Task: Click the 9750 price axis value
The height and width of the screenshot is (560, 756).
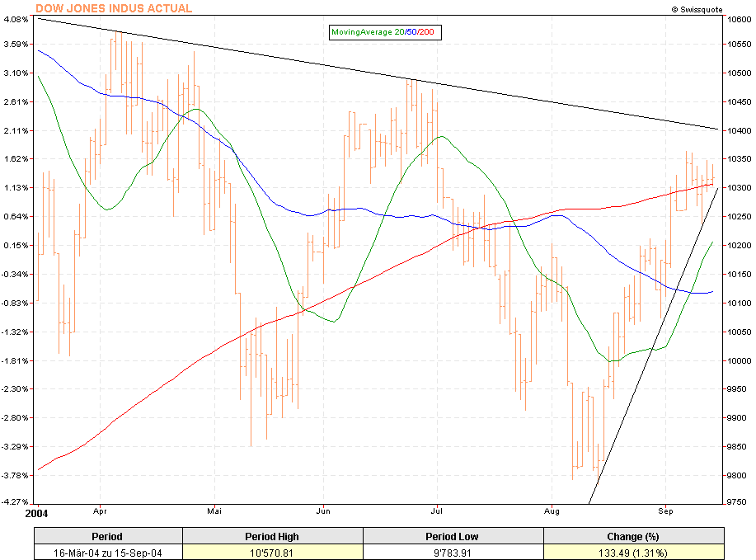Action: click(x=737, y=502)
